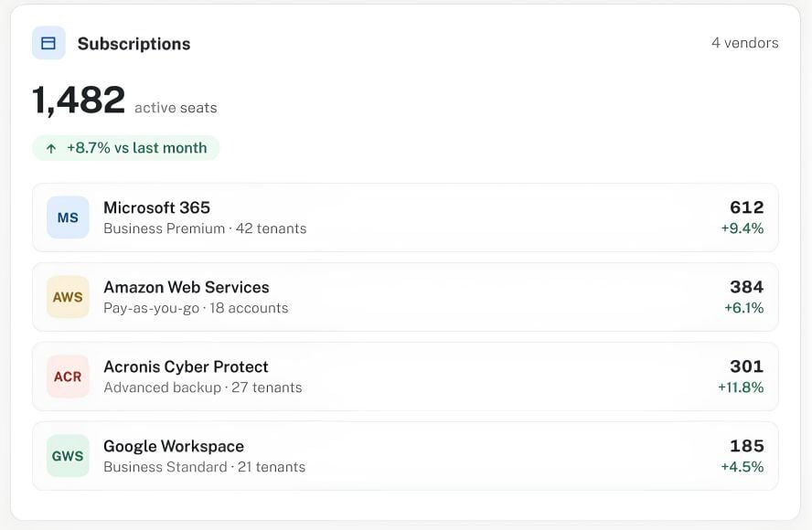Screen dimensions: 812x530
Task: Click the active seats label
Action: [x=176, y=108]
